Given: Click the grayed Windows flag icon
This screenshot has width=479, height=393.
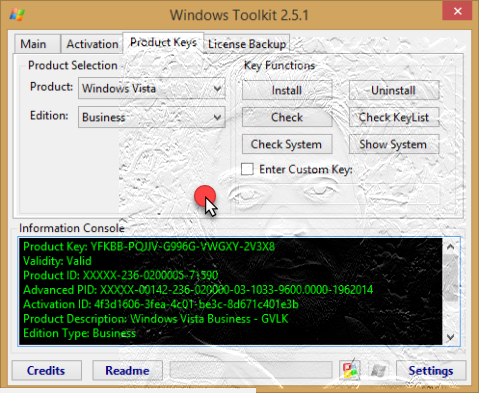Looking at the screenshot, I should [x=378, y=370].
